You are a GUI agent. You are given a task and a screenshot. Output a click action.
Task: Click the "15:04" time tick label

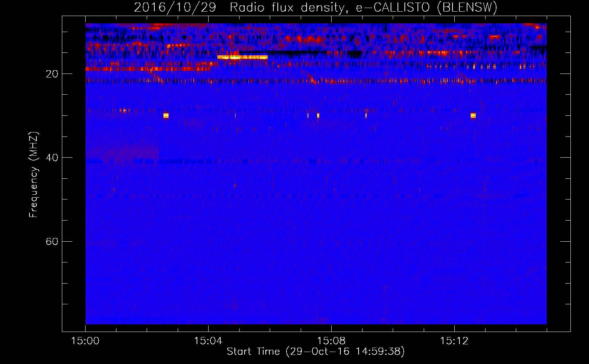point(208,341)
